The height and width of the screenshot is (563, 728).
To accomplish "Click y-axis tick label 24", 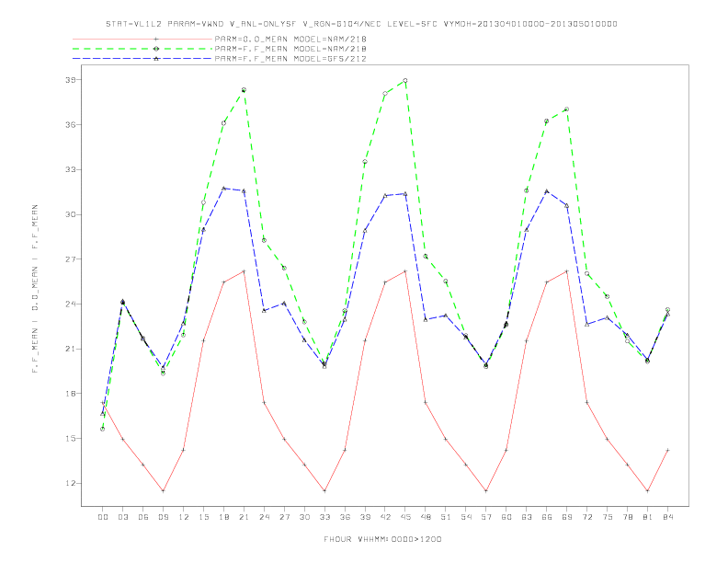I will pyautogui.click(x=70, y=304).
